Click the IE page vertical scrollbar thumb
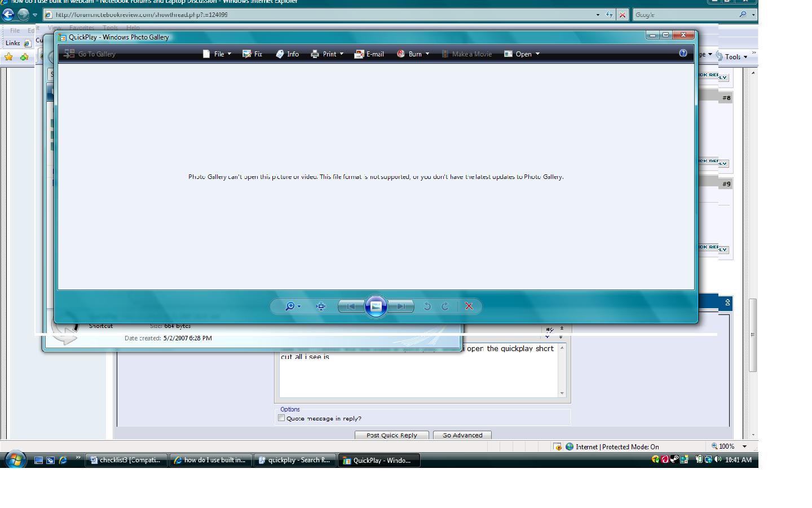Image resolution: width=812 pixels, height=508 pixels. pyautogui.click(x=753, y=335)
